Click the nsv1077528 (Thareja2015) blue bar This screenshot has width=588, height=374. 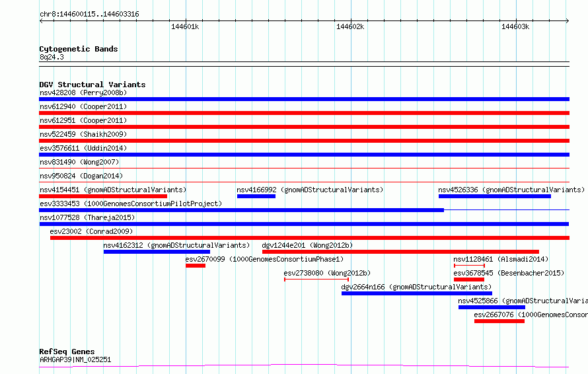coord(304,224)
